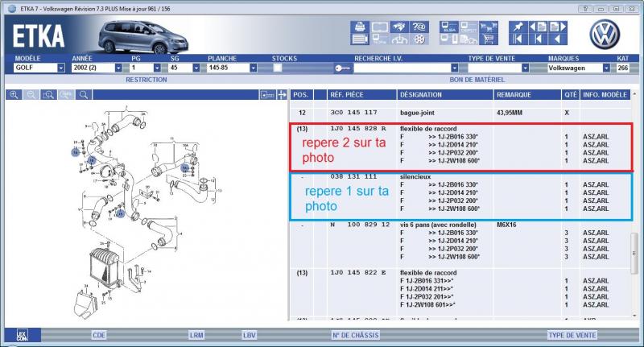The width and height of the screenshot is (644, 347).
Task: Click TYPE DE VENTE in bottom bar
Action: 572,335
